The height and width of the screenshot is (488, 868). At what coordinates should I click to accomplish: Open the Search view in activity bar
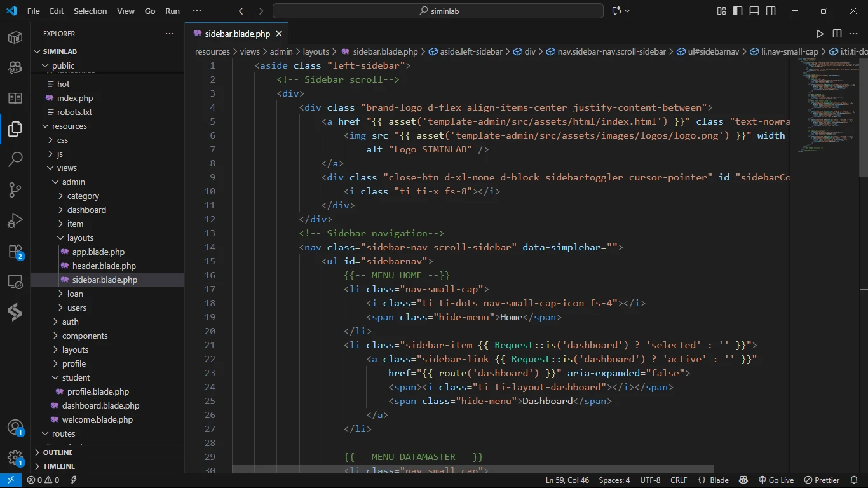15,159
